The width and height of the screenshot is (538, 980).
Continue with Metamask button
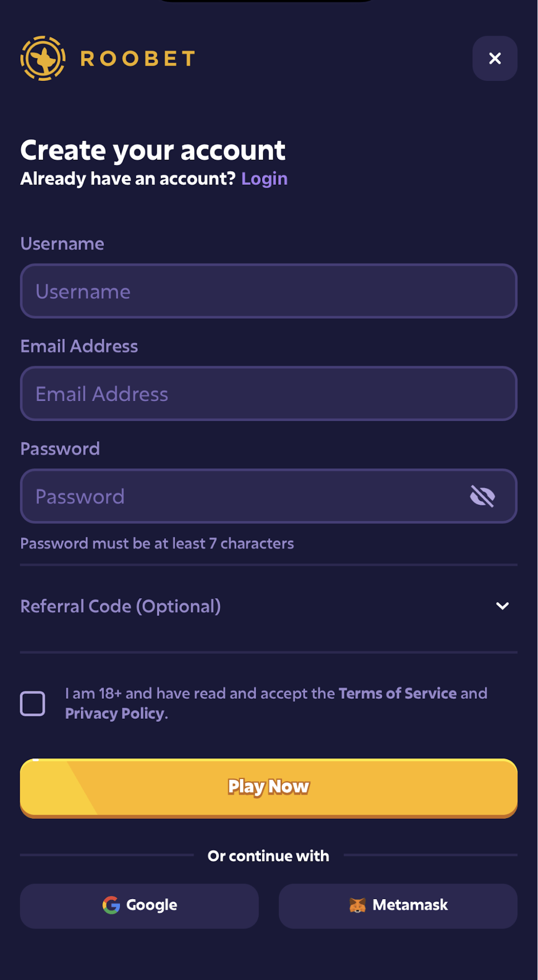pyautogui.click(x=398, y=906)
